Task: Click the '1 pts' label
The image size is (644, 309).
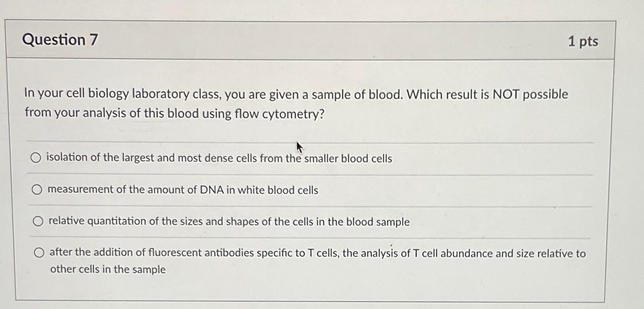Action: [x=583, y=42]
